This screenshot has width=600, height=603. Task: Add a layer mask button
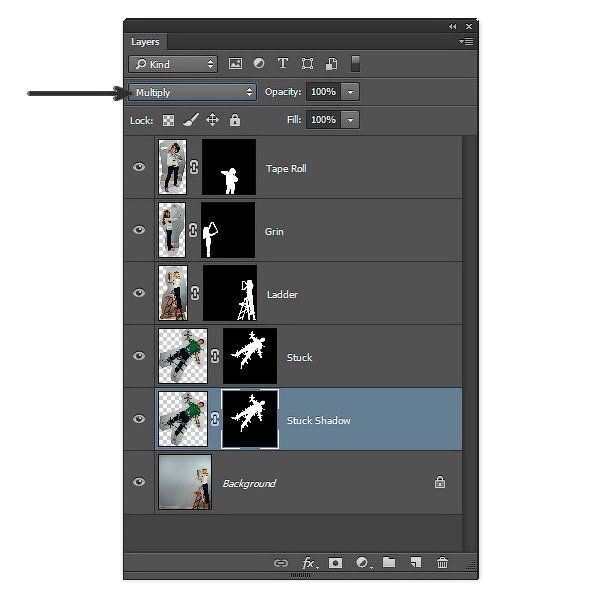pyautogui.click(x=335, y=563)
